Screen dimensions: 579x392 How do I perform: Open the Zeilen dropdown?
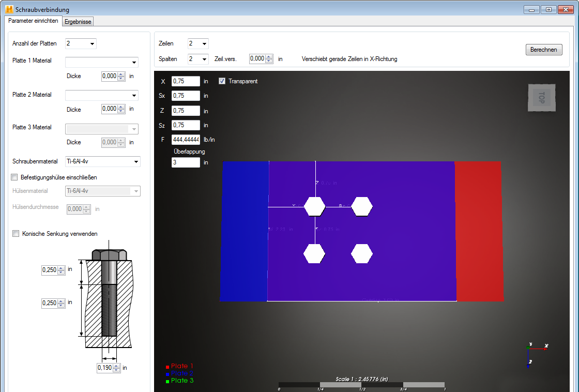(x=198, y=43)
